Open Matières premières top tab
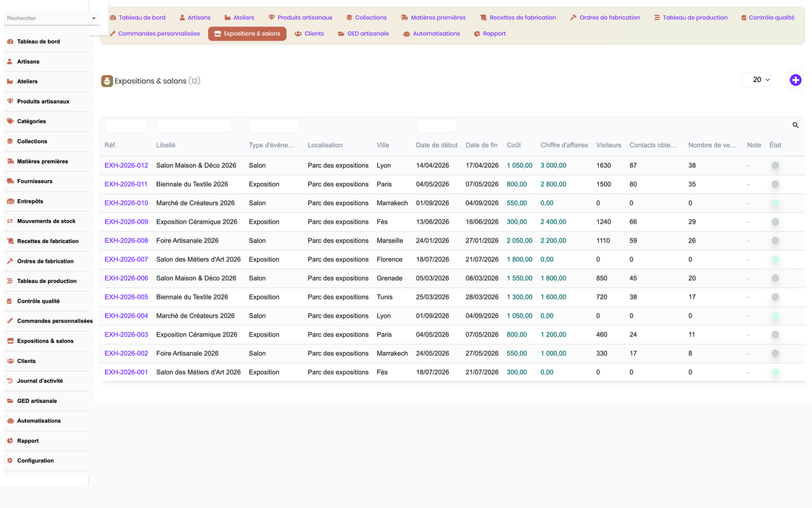The height and width of the screenshot is (508, 812). (433, 18)
